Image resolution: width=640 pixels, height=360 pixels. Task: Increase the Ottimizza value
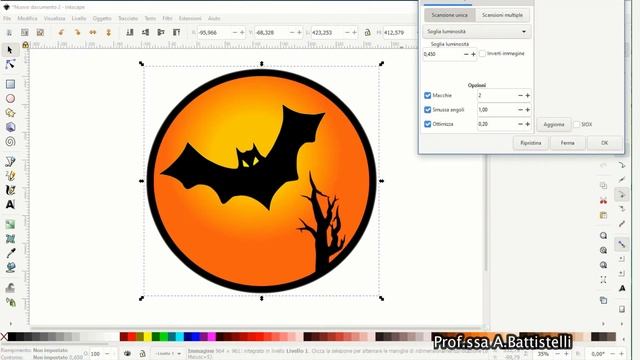coord(527,124)
